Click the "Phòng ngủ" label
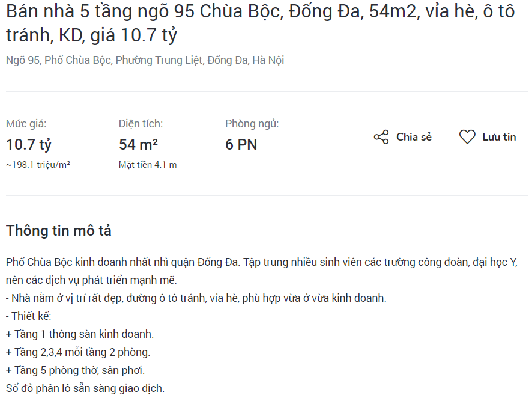This screenshot has height=407, width=532. click(252, 124)
